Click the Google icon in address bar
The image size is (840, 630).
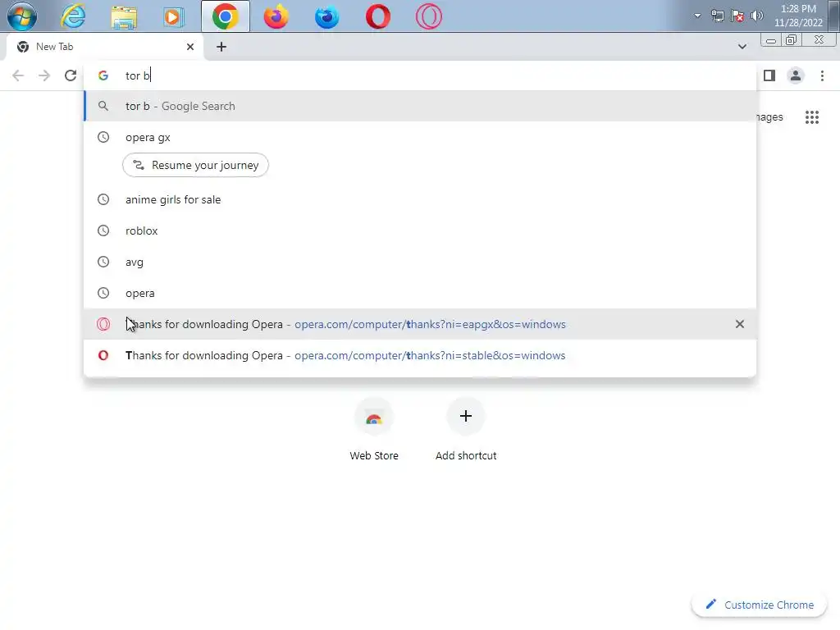[x=103, y=75]
